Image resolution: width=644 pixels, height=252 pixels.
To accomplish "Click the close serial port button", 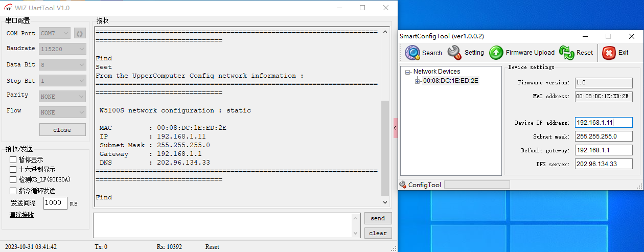I will tap(62, 130).
